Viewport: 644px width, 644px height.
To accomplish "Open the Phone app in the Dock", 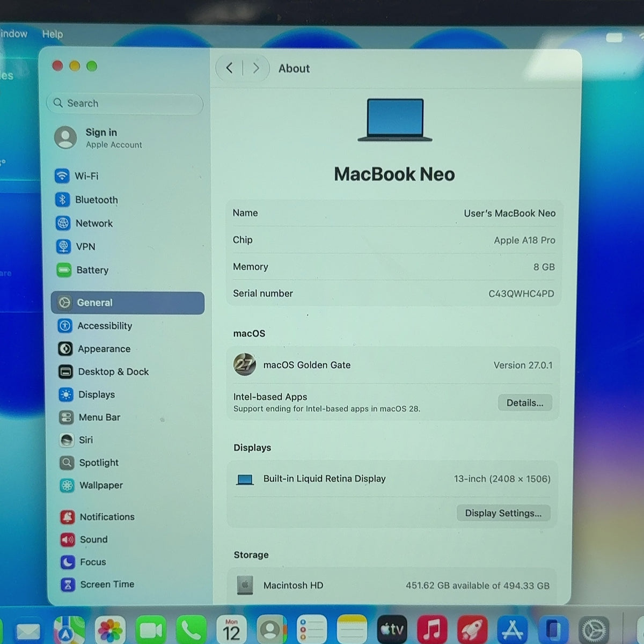I will [191, 630].
